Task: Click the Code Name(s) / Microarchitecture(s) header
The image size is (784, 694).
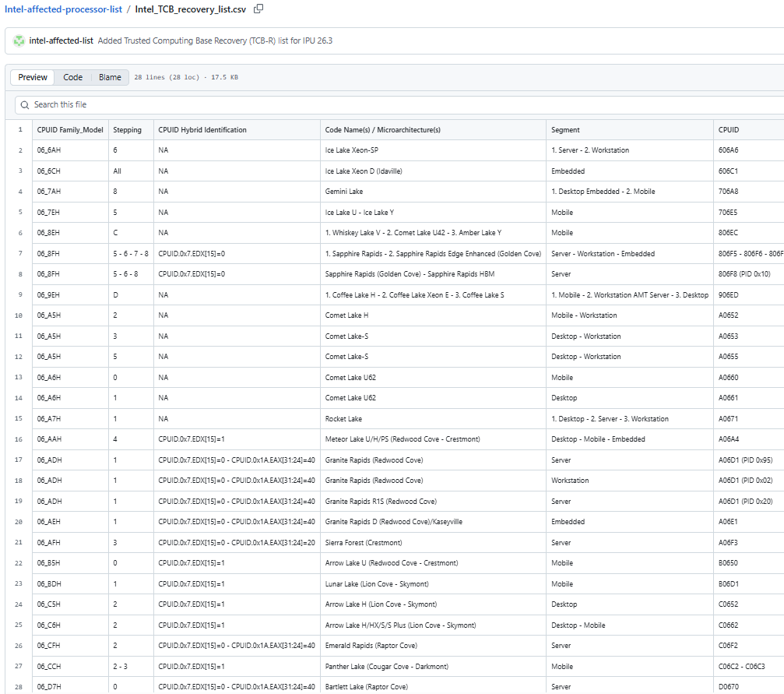Action: click(x=433, y=129)
